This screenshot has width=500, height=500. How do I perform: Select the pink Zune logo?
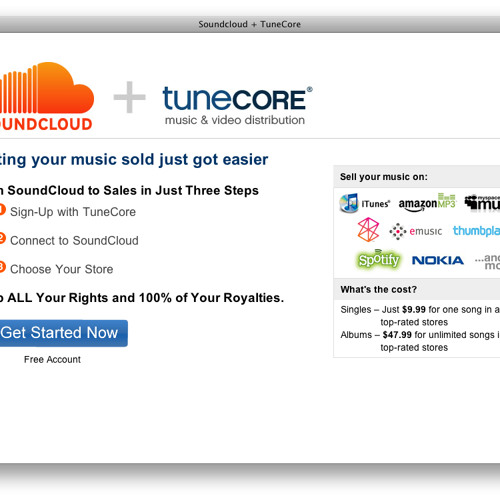tap(368, 230)
